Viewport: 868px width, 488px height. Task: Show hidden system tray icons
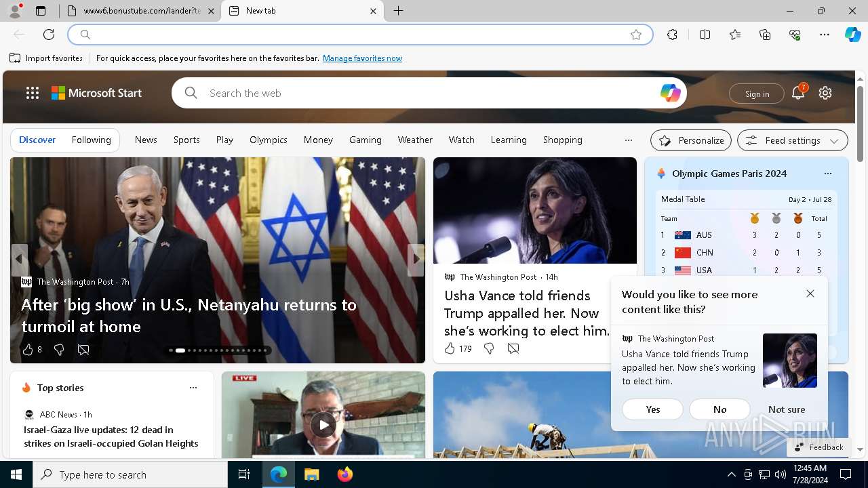tap(731, 474)
